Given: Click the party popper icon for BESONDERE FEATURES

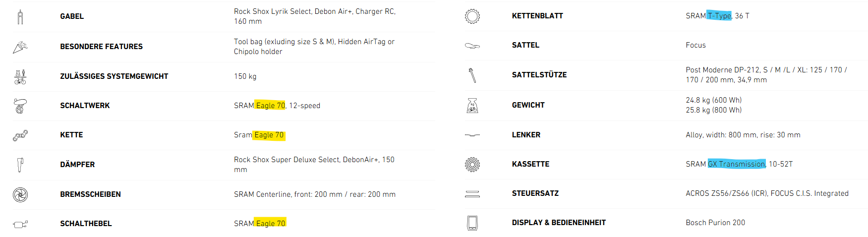Looking at the screenshot, I should pos(20,47).
